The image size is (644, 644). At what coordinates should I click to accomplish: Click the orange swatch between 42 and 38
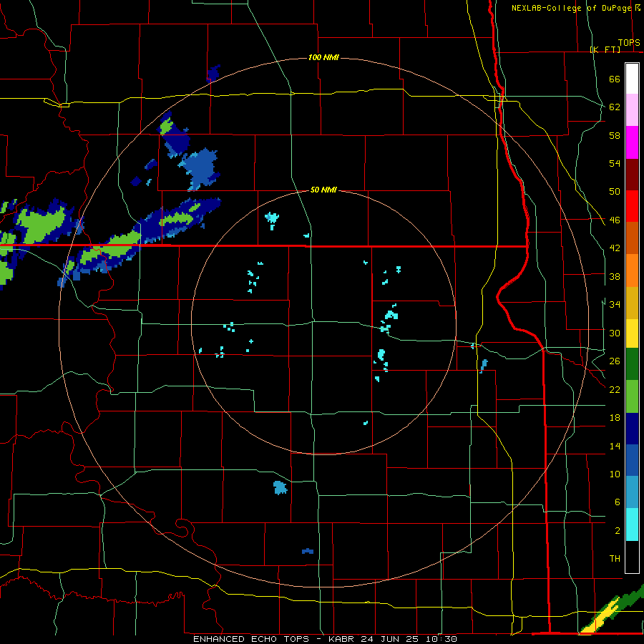[632, 270]
